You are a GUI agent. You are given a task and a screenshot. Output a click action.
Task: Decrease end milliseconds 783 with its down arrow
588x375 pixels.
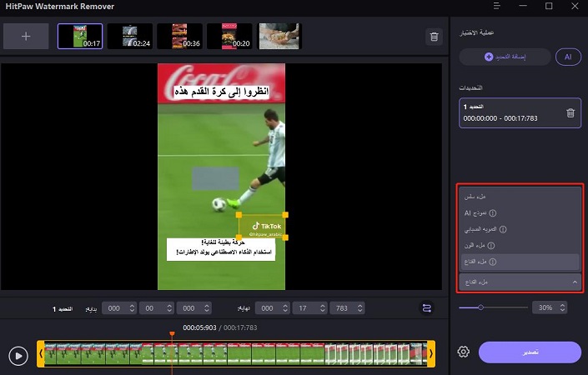[360, 311]
